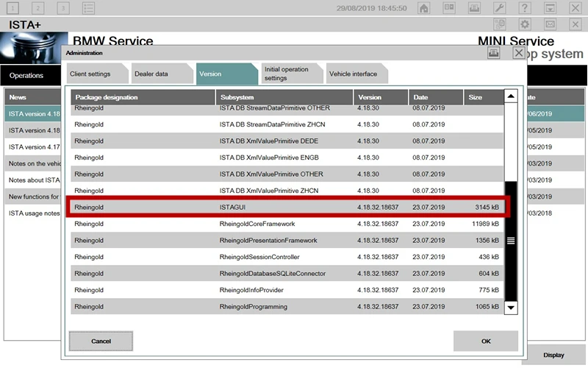Open ISTA version 4.17 news item

point(33,146)
